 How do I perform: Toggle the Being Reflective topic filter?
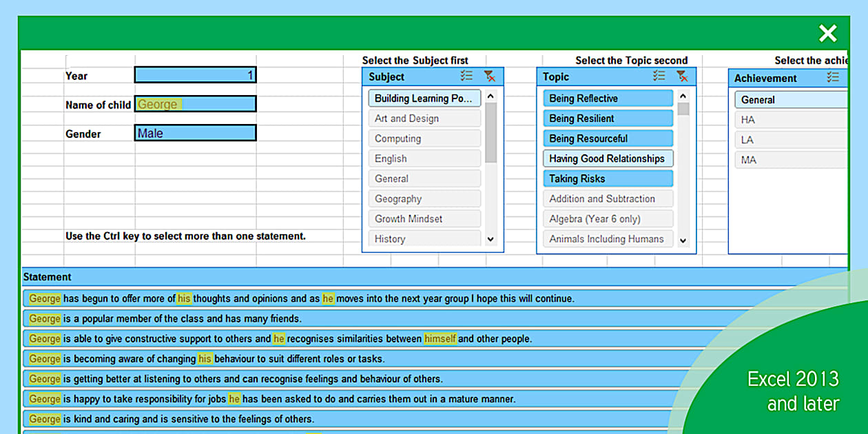click(x=607, y=98)
